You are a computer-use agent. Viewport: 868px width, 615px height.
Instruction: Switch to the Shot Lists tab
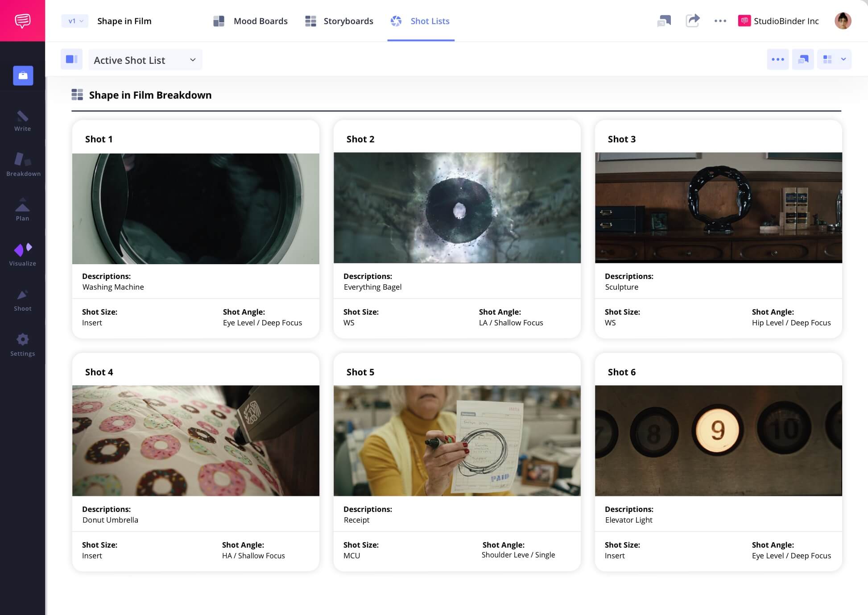pyautogui.click(x=429, y=21)
